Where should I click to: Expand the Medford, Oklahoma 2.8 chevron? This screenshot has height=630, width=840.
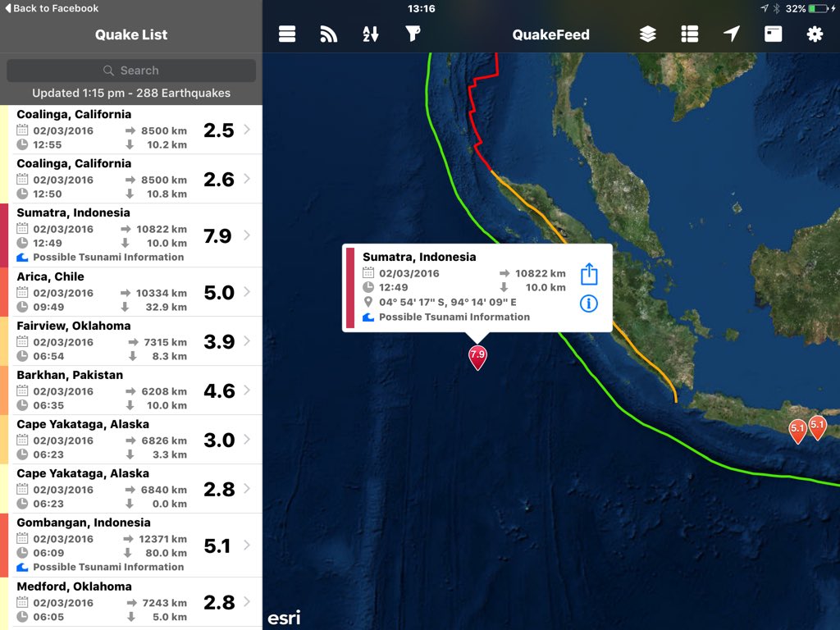click(x=247, y=602)
